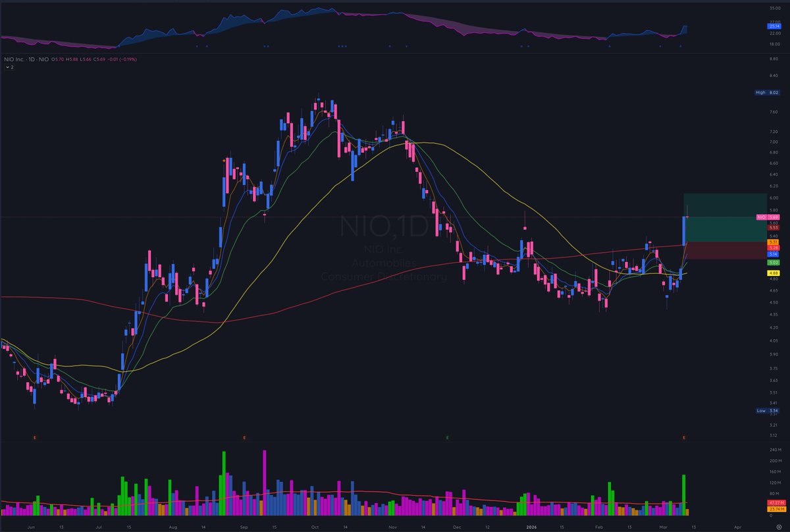Click the yellow 4.88 price label
Screen dimensions: 790x532
[x=773, y=273]
